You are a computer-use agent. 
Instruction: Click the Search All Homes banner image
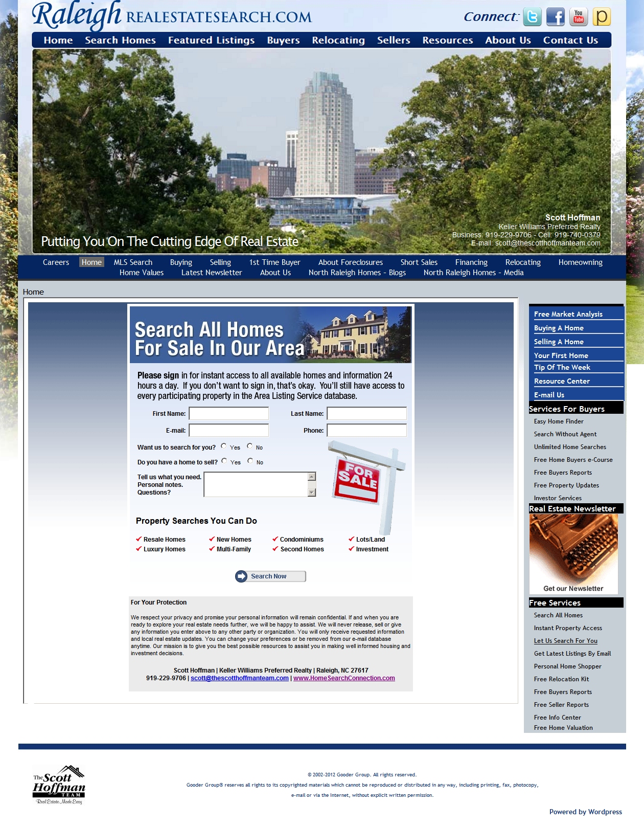270,335
